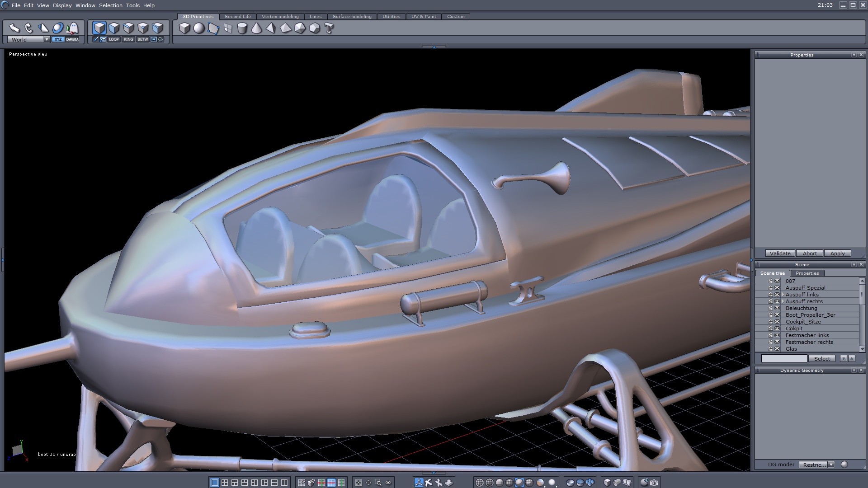Switch to the Vertex modeling tab
The image size is (868, 488).
point(280,16)
